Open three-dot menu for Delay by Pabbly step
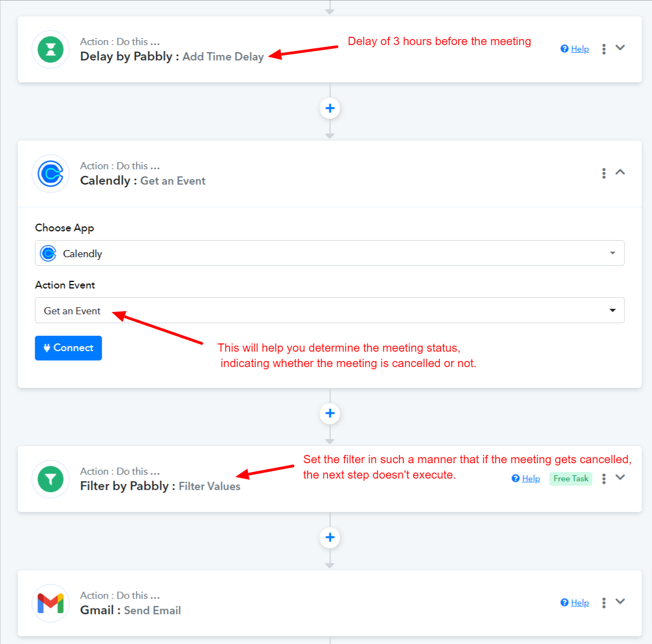 (x=604, y=49)
